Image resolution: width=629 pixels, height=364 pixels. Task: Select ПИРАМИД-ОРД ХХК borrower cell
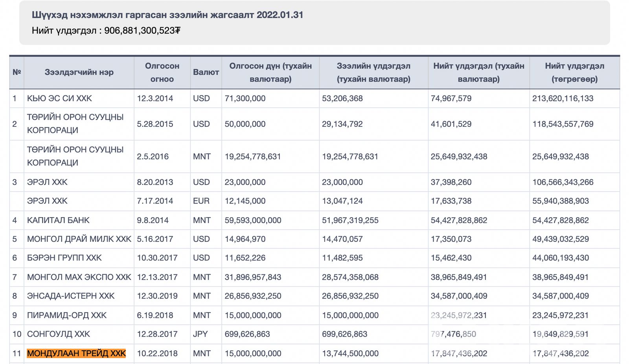click(67, 315)
